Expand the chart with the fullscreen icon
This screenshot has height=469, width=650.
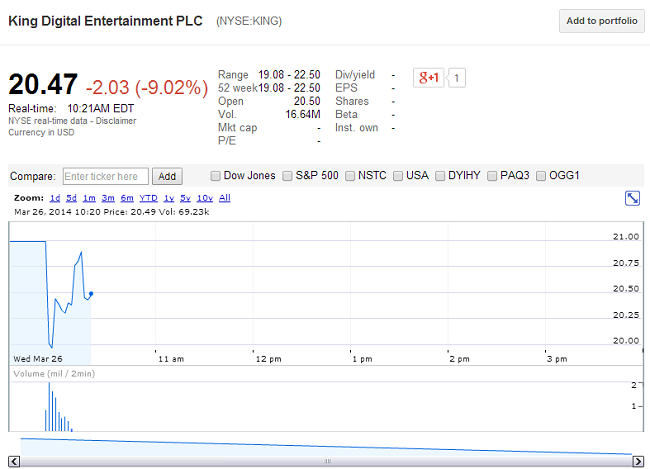(632, 199)
